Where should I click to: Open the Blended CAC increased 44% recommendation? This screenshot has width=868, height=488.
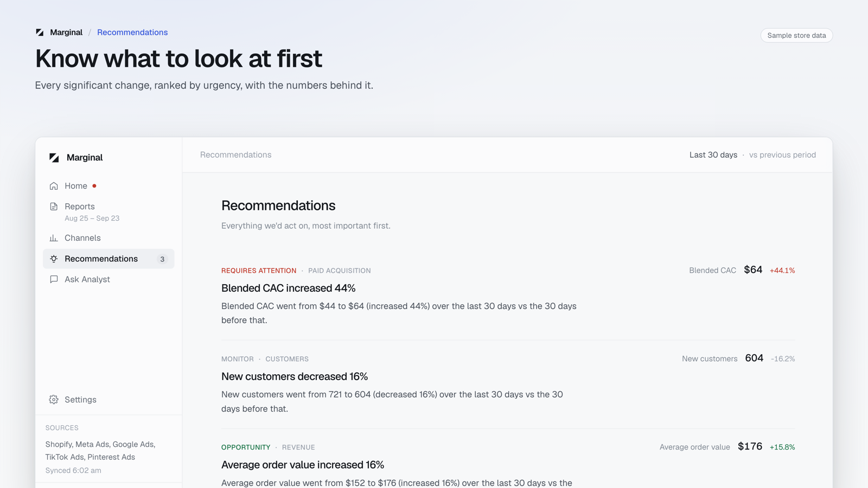point(288,288)
